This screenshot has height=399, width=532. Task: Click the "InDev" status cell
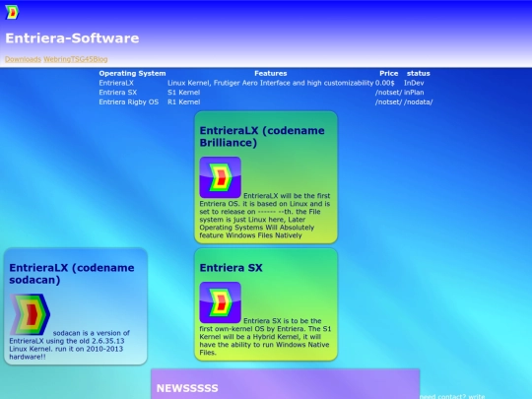tap(414, 83)
